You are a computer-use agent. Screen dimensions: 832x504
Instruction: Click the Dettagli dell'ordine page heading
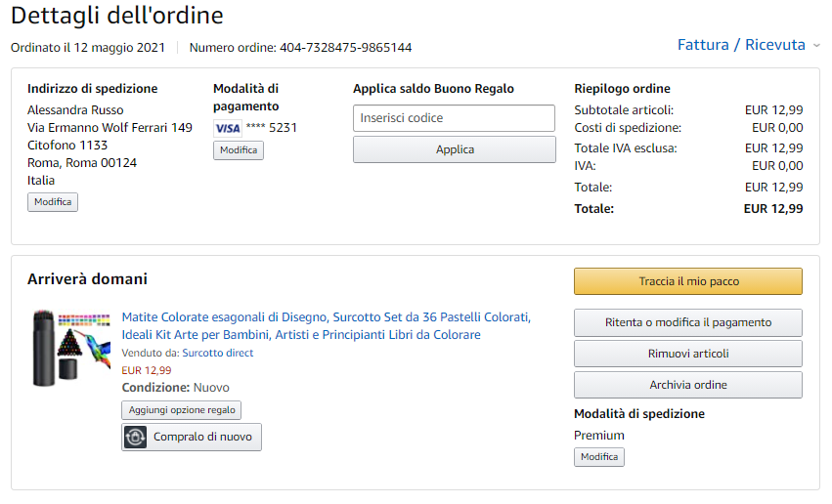[x=117, y=16]
